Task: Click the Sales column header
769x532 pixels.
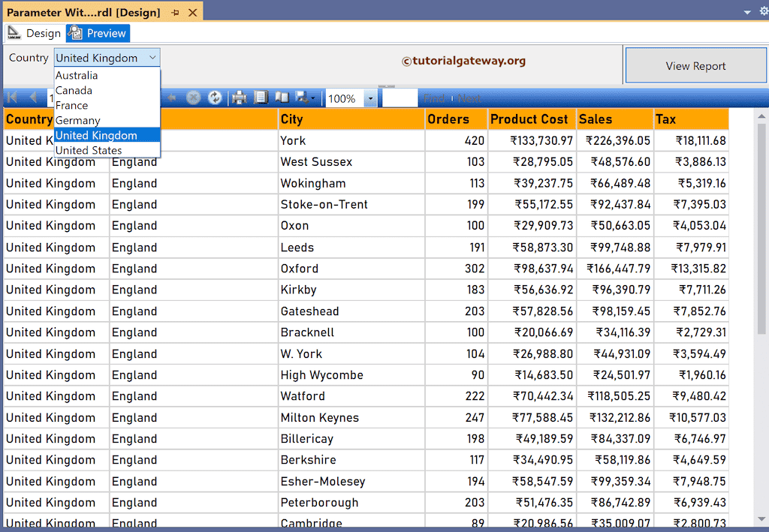Action: (x=615, y=119)
